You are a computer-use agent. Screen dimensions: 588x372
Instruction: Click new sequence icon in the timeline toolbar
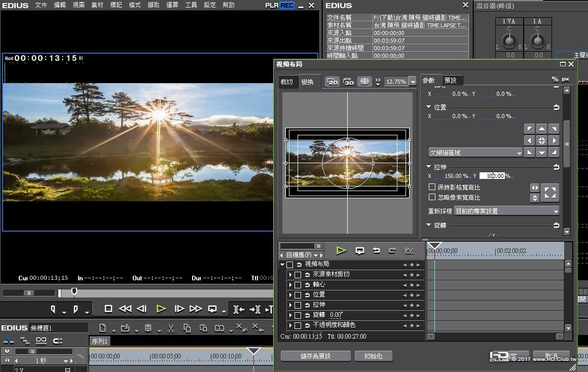click(x=102, y=328)
